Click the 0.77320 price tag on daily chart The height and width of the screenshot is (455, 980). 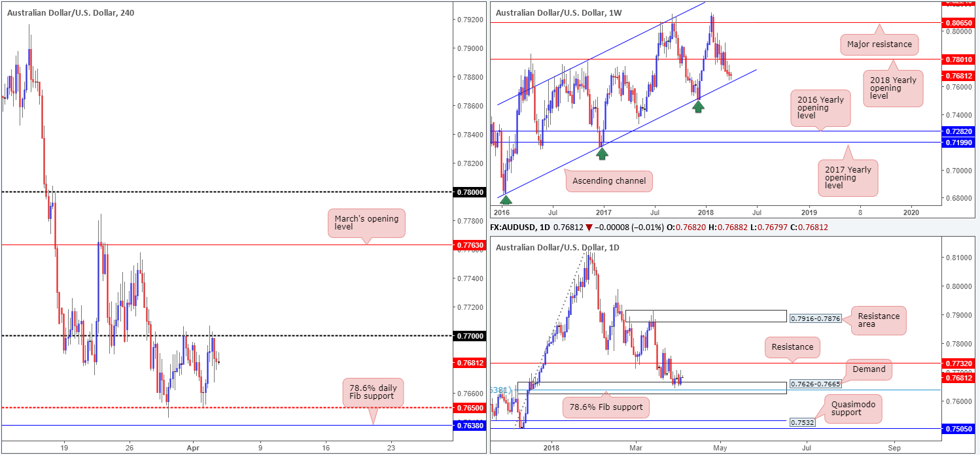958,363
